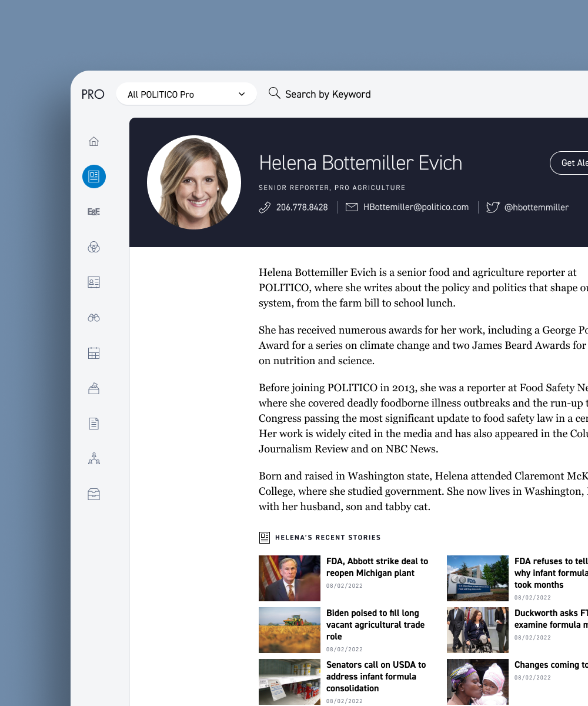588x706 pixels.
Task: Expand the All POLITICO Pro dropdown
Action: [186, 94]
